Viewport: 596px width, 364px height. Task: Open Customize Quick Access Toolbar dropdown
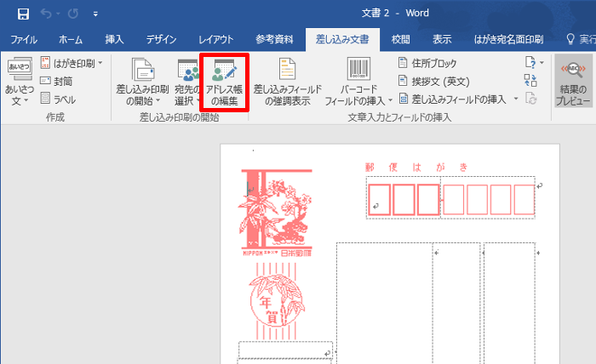tap(95, 14)
